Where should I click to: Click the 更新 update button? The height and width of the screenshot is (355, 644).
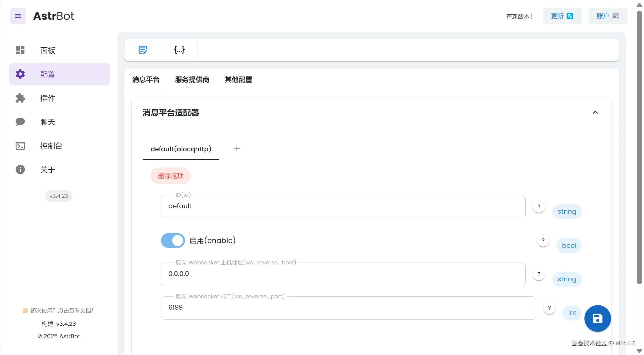(562, 16)
